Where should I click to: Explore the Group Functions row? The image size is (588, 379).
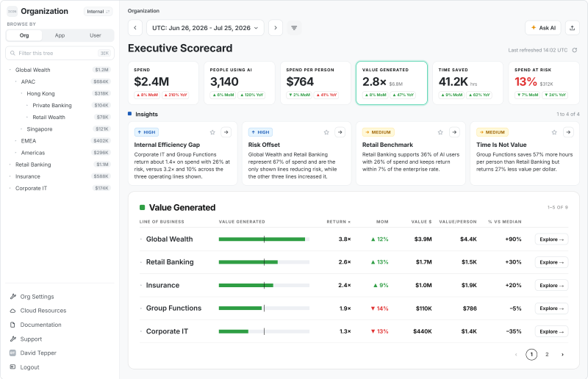point(551,308)
